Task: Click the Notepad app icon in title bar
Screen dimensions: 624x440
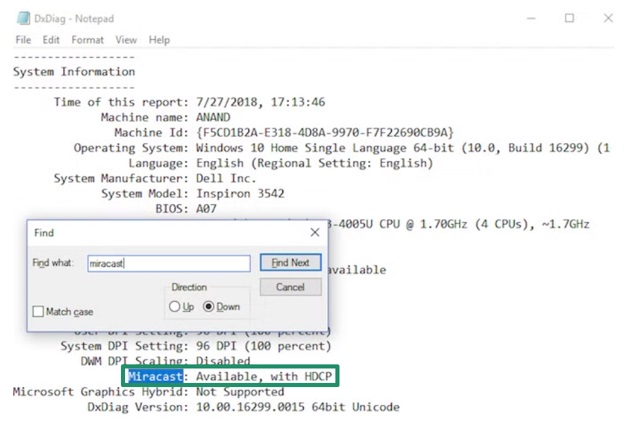Action: [x=23, y=18]
